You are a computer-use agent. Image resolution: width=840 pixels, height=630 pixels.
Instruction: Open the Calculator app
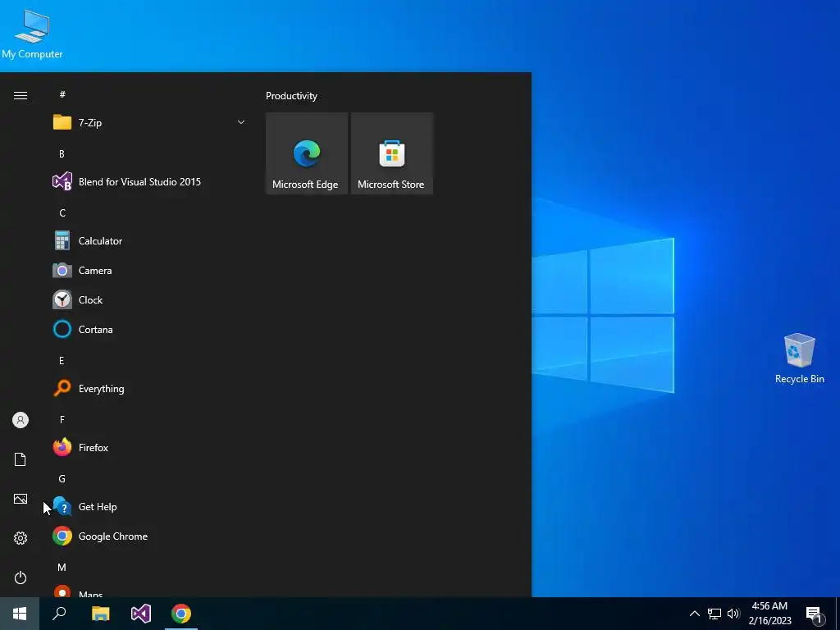150,240
